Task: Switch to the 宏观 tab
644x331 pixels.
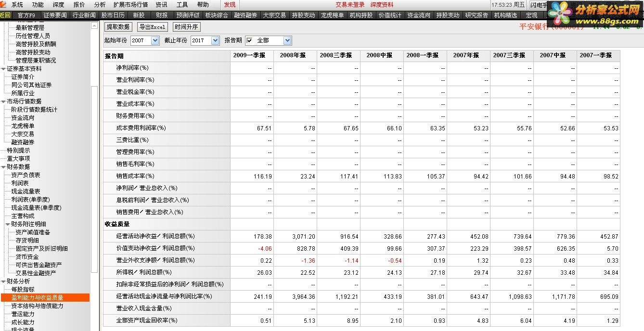Action: 531,15
